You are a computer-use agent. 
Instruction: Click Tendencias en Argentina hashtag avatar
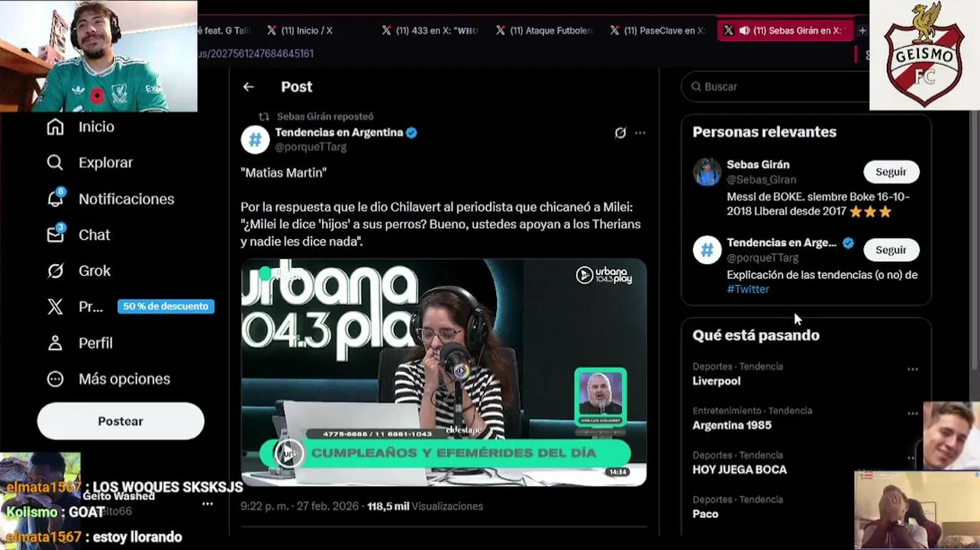tap(255, 140)
